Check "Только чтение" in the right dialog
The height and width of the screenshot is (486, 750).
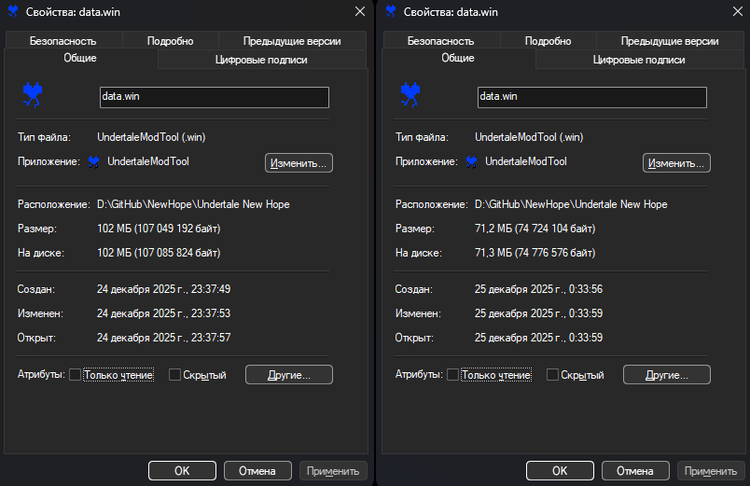tap(453, 375)
